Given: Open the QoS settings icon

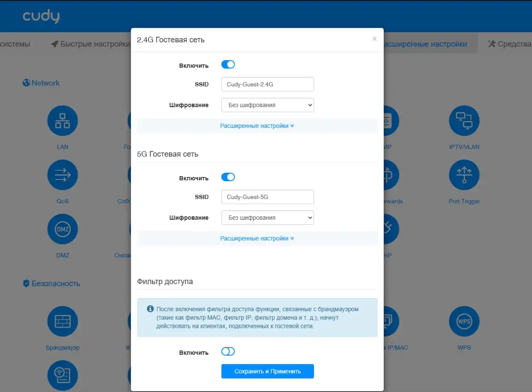Looking at the screenshot, I should point(62,175).
